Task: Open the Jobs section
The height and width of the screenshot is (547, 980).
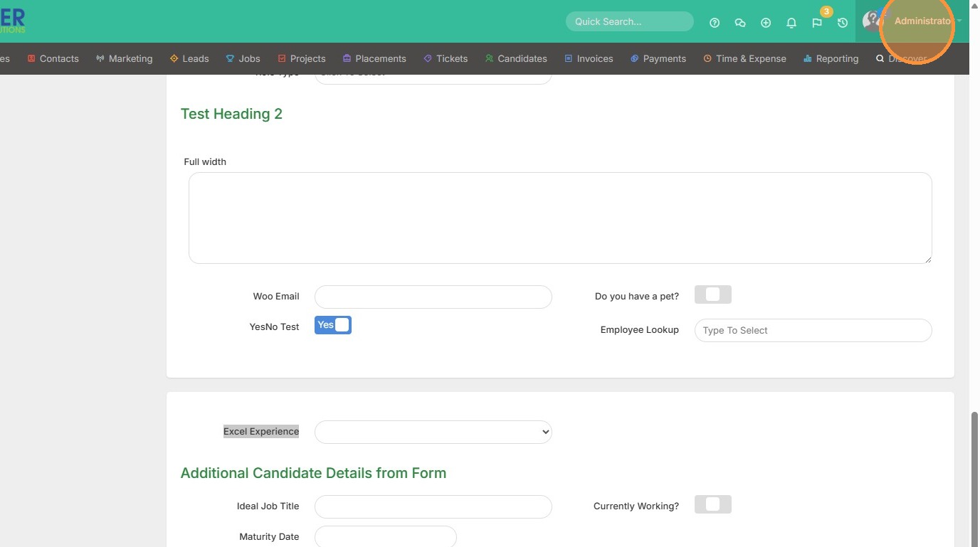Action: 243,58
